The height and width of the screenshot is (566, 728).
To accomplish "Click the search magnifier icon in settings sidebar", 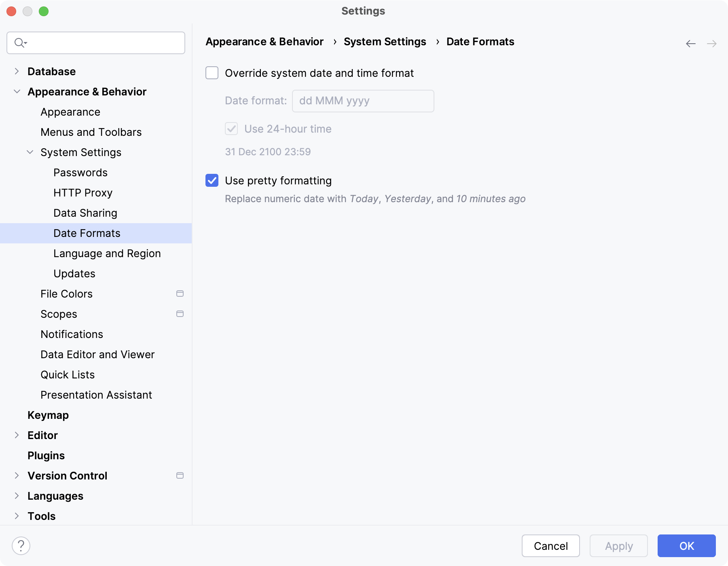I will (19, 42).
